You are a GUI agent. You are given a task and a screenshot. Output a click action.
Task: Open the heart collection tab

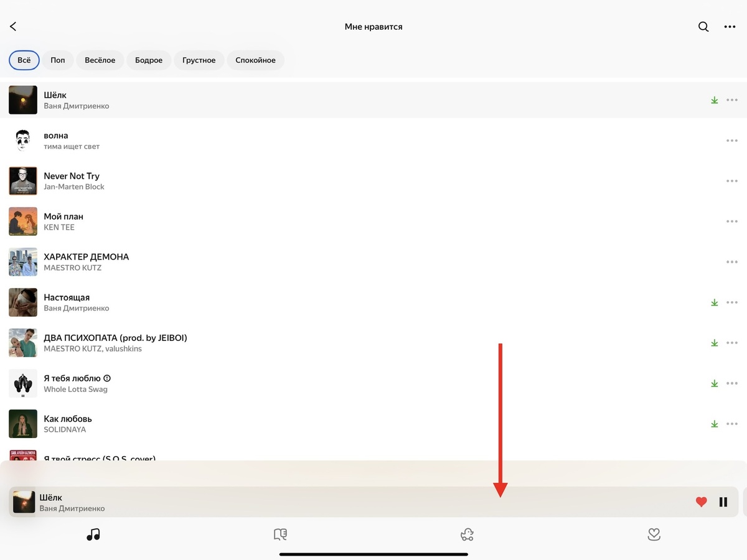pos(654,534)
